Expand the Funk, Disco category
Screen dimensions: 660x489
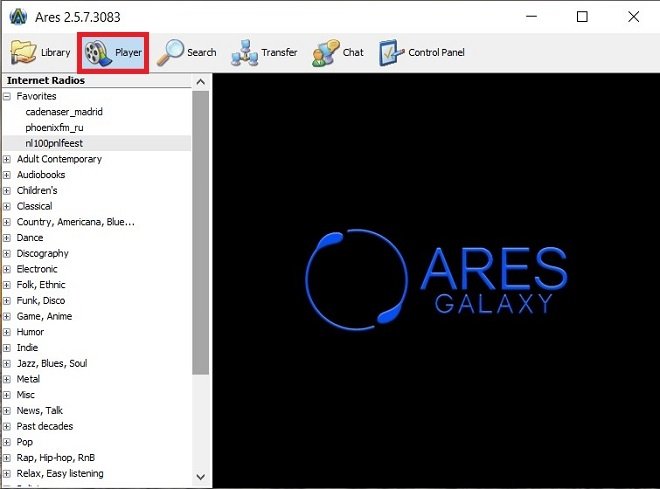point(7,301)
